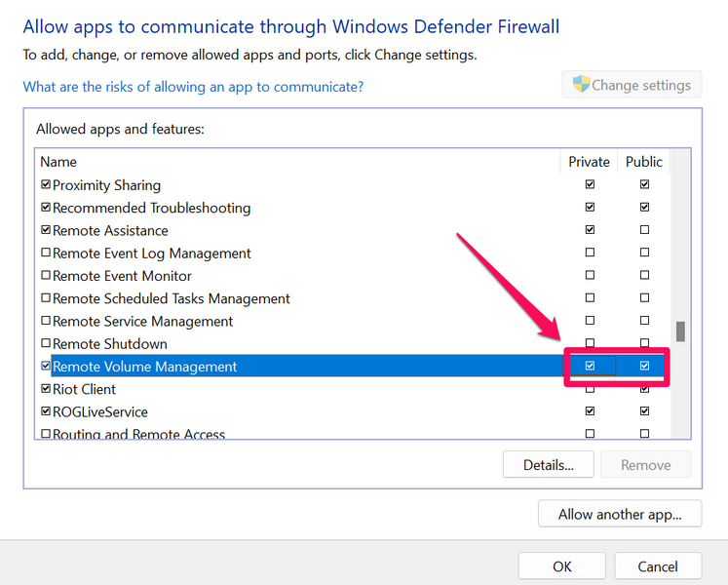Click the Change settings shield button

click(x=632, y=85)
